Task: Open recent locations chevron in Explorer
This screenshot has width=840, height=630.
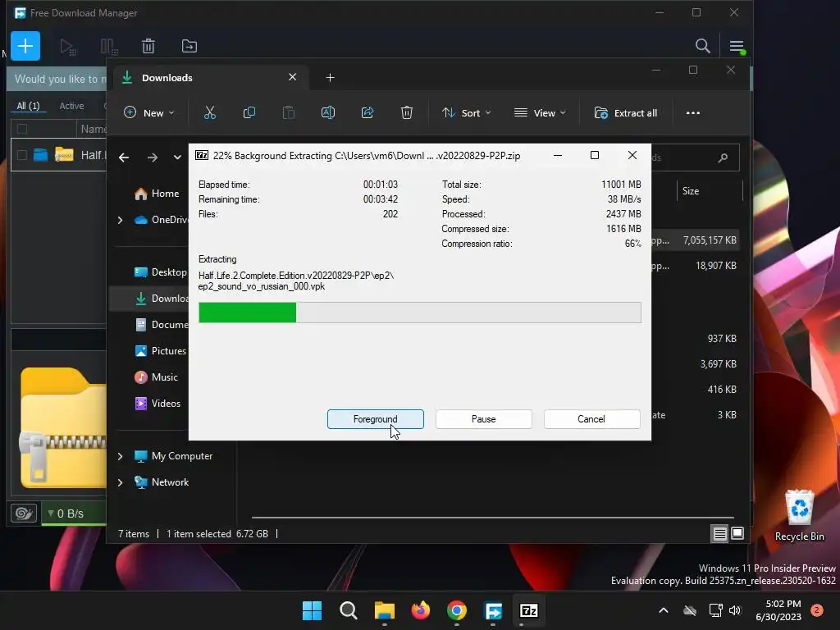Action: pyautogui.click(x=177, y=157)
